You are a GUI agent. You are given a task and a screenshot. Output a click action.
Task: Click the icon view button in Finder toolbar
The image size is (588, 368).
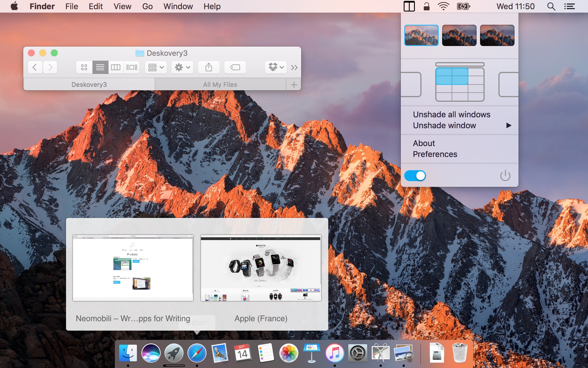[x=84, y=67]
